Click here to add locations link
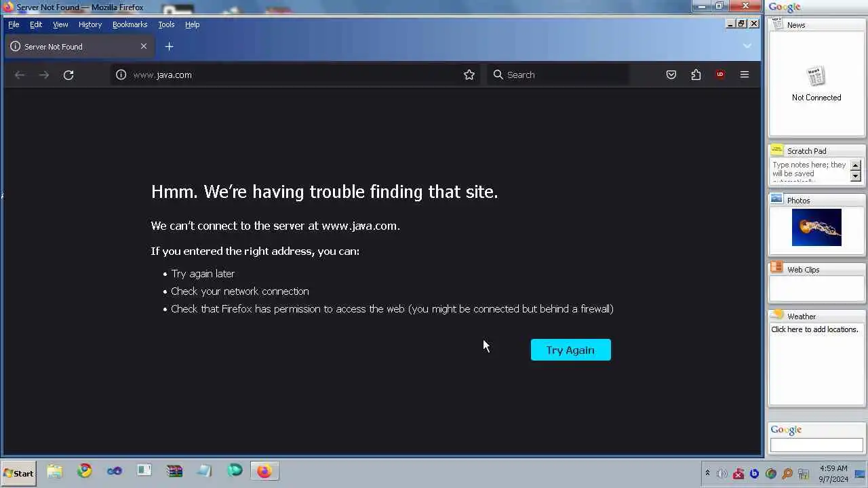The image size is (868, 488). click(814, 329)
